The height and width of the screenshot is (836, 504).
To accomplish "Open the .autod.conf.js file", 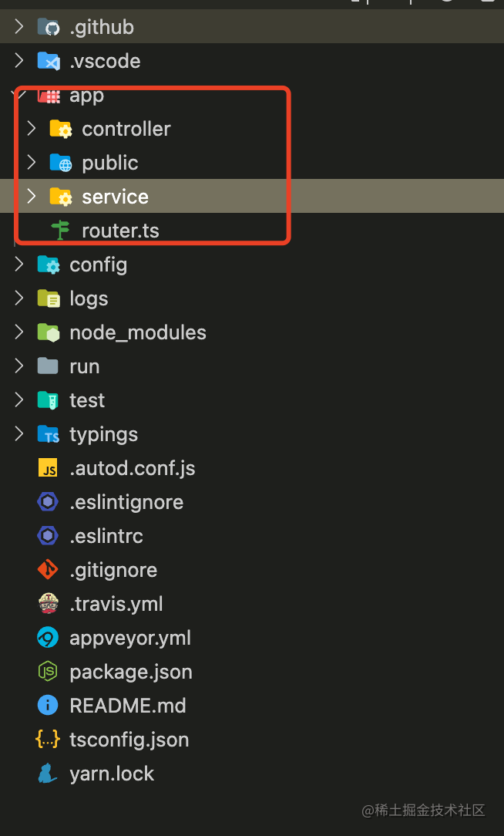I will [x=132, y=468].
